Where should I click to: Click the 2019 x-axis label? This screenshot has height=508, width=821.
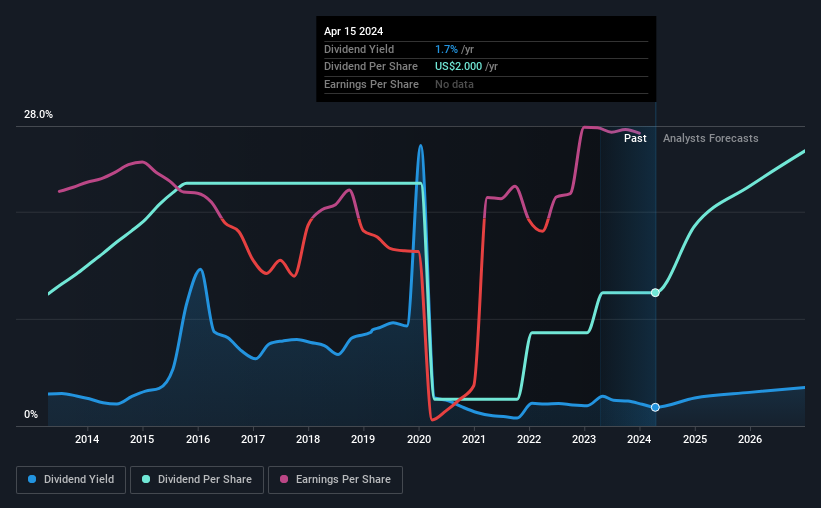pos(363,439)
